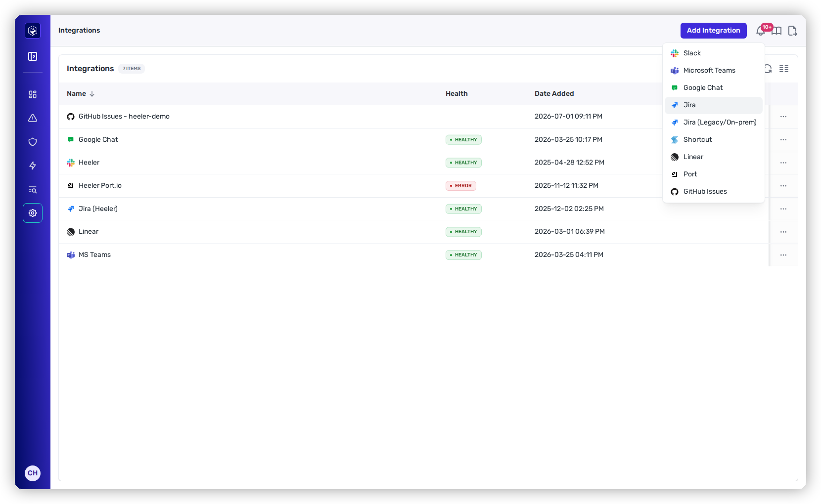Viewport: 821px width, 504px height.
Task: Select Slack from the integration menu
Action: coord(714,53)
